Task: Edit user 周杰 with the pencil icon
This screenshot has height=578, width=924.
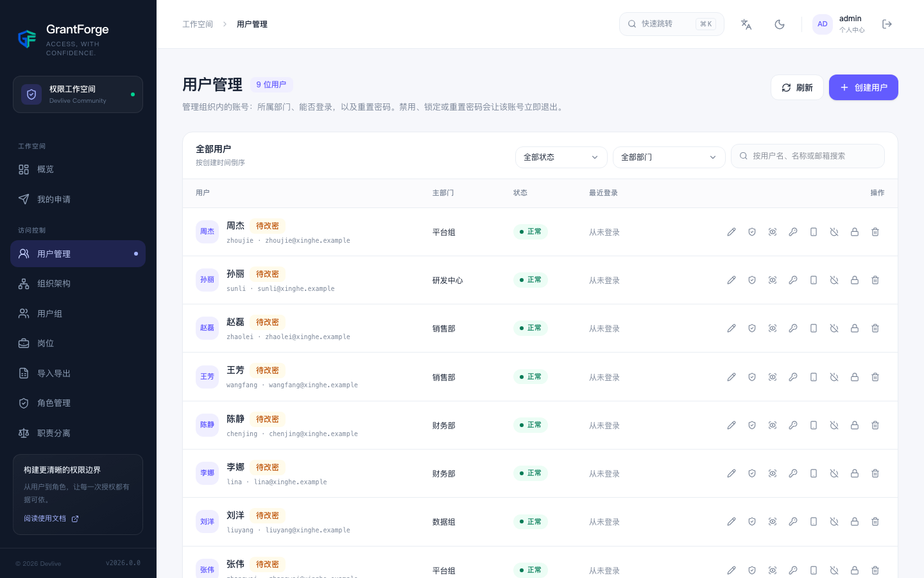Action: click(732, 232)
